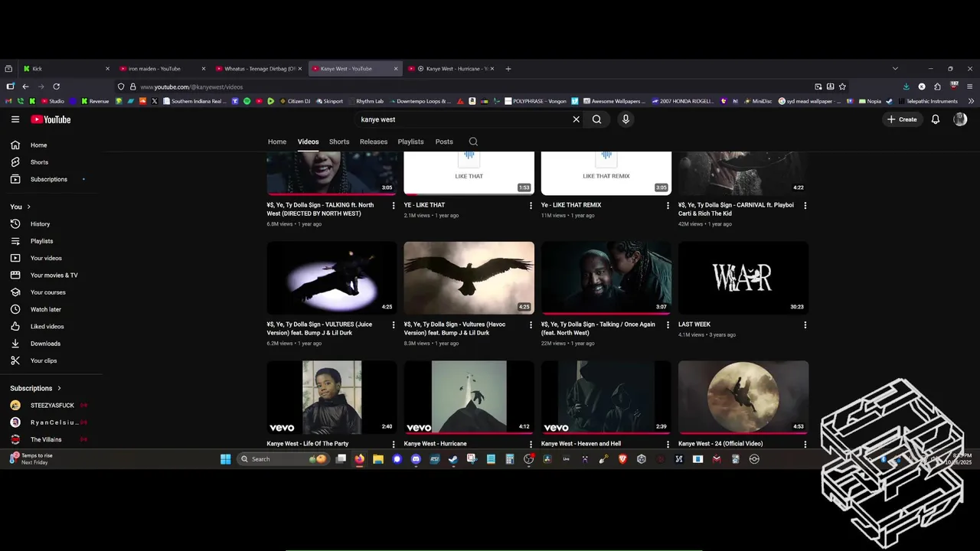Screen dimensions: 980x551
Task: Switch to the Posts tab
Action: pos(444,142)
